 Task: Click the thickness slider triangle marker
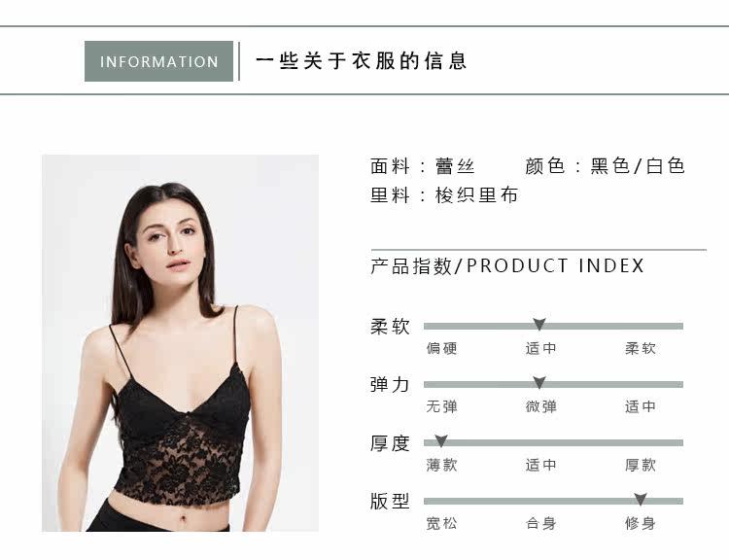click(440, 441)
